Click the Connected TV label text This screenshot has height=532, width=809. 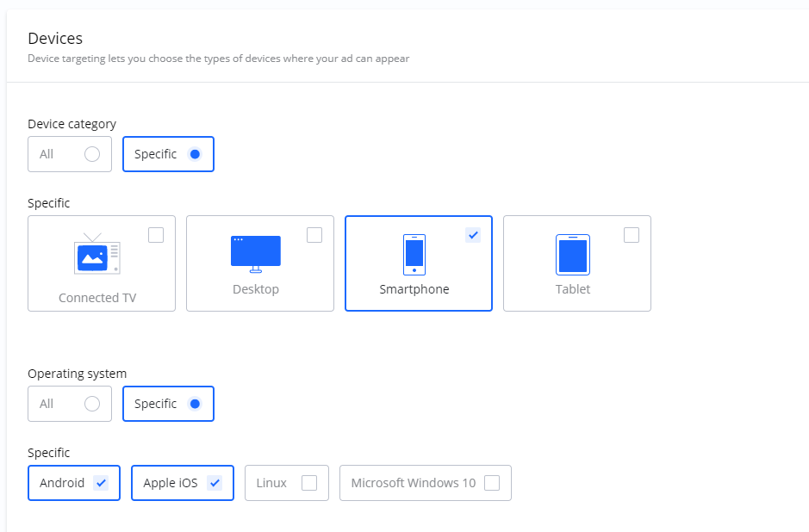(x=97, y=298)
